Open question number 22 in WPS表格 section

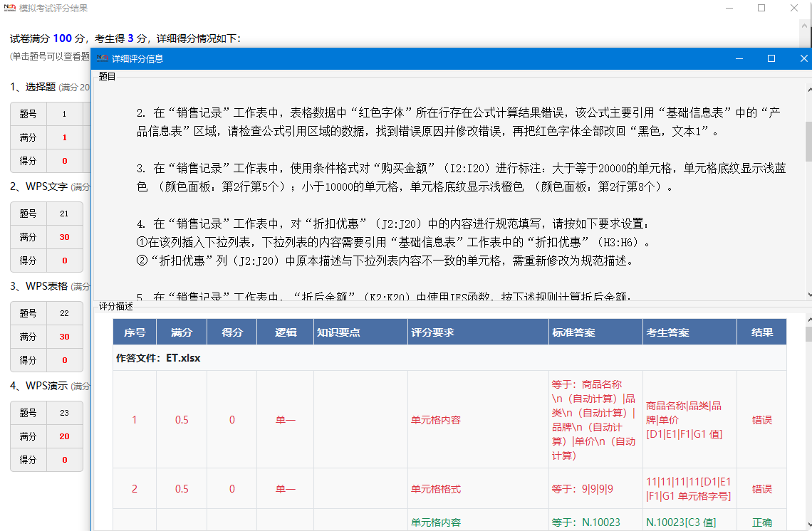click(x=64, y=313)
